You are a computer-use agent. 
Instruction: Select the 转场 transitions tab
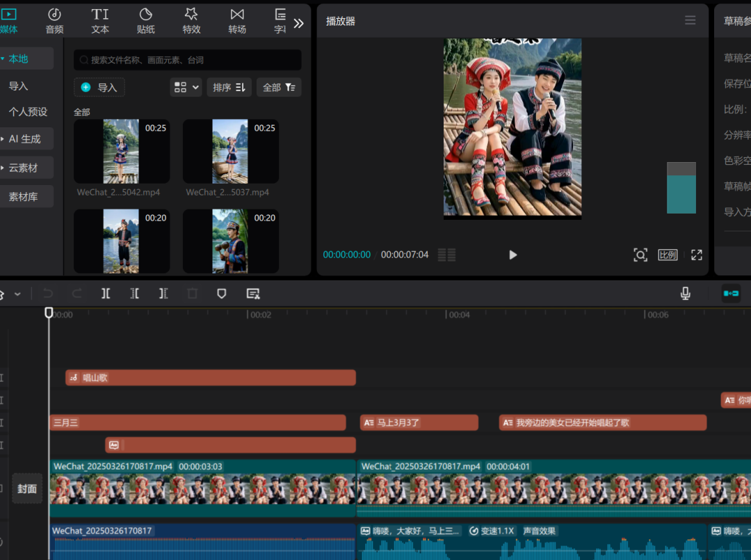(x=237, y=21)
